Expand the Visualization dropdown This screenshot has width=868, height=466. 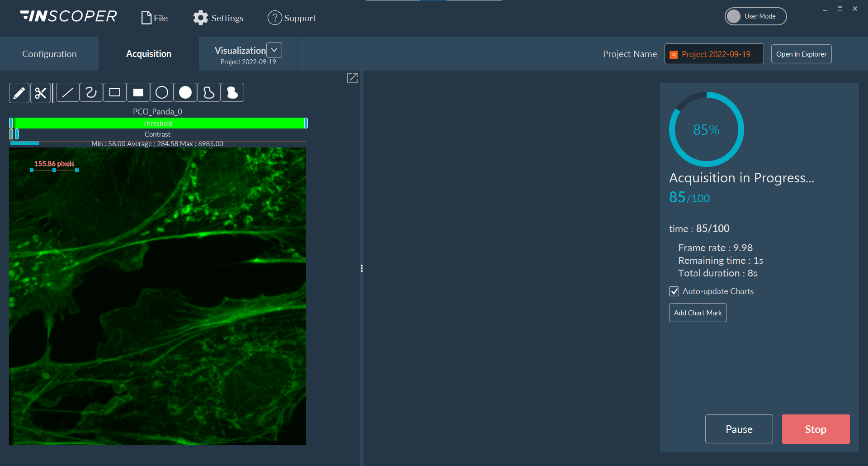pyautogui.click(x=274, y=50)
